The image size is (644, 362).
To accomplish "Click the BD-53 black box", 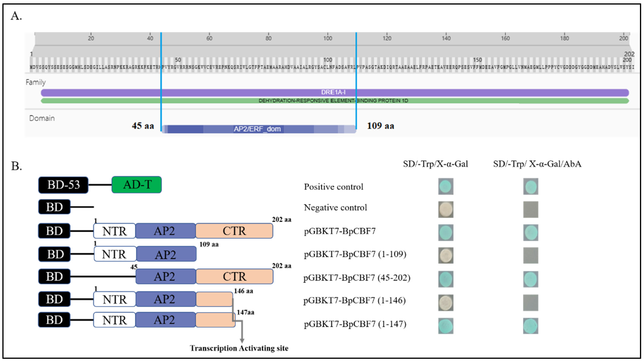I will click(x=63, y=185).
